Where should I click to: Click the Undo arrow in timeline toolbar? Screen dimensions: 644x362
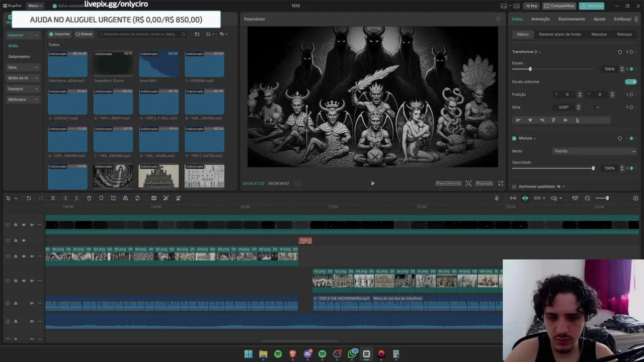29,198
